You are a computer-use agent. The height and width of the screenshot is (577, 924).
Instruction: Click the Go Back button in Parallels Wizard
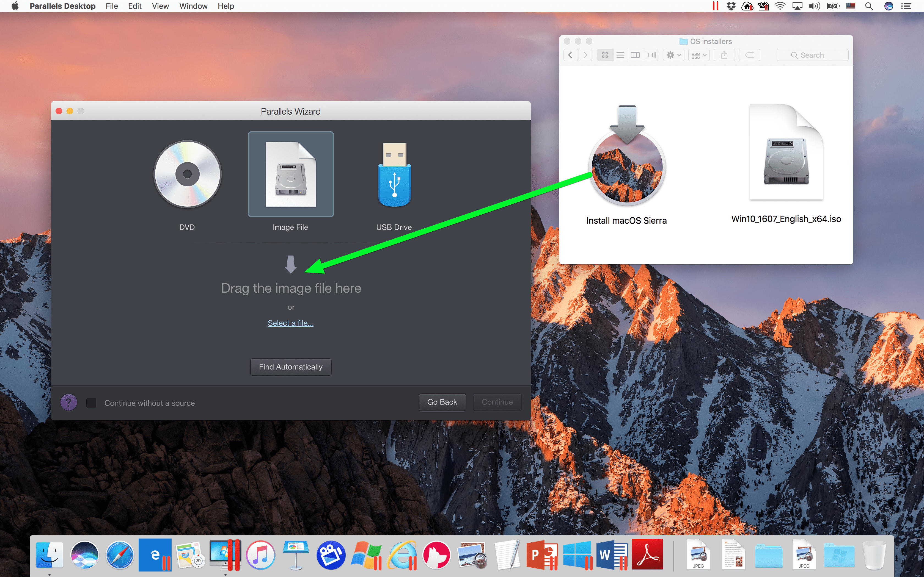(441, 401)
